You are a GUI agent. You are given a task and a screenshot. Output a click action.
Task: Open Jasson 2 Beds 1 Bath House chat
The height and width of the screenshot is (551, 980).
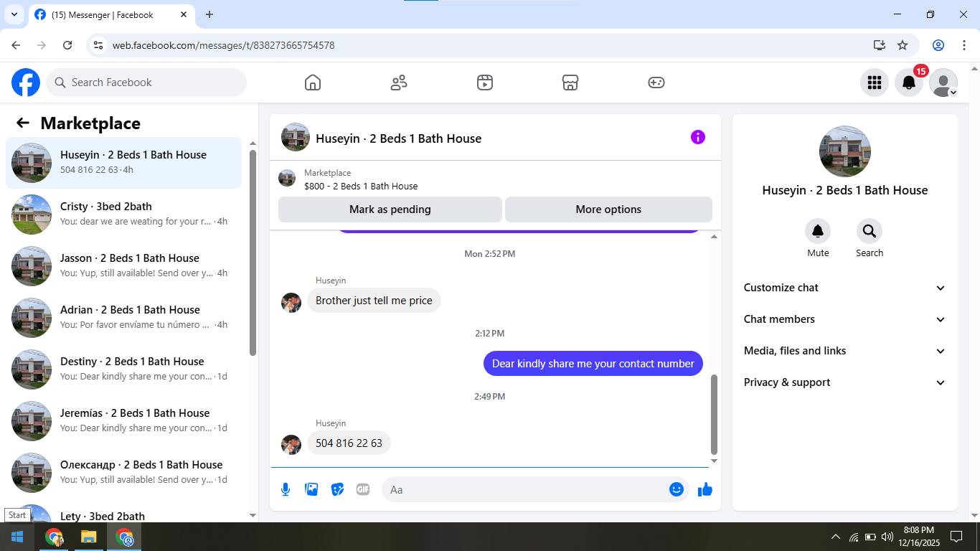(x=124, y=266)
